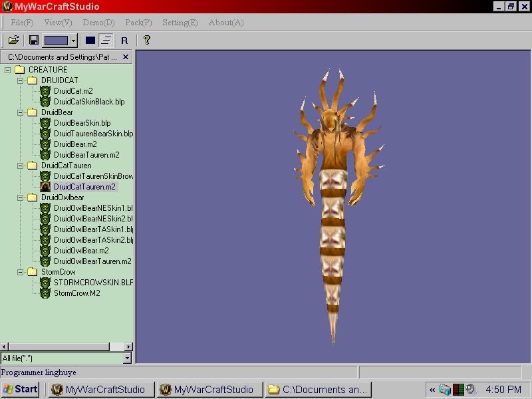Screen dimensions: 532x399
Task: Collapse the CREATURE root folder
Action: [7, 70]
